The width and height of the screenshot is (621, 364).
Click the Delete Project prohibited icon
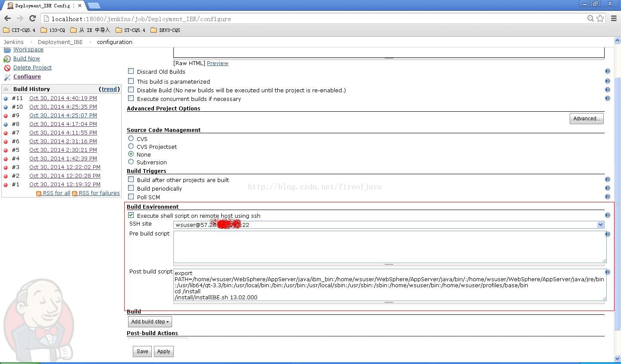[x=7, y=68]
